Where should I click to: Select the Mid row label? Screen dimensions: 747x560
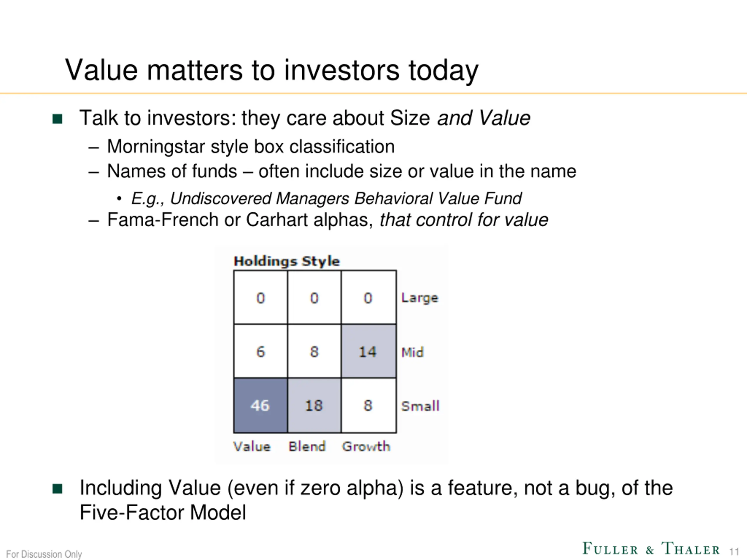pos(412,352)
